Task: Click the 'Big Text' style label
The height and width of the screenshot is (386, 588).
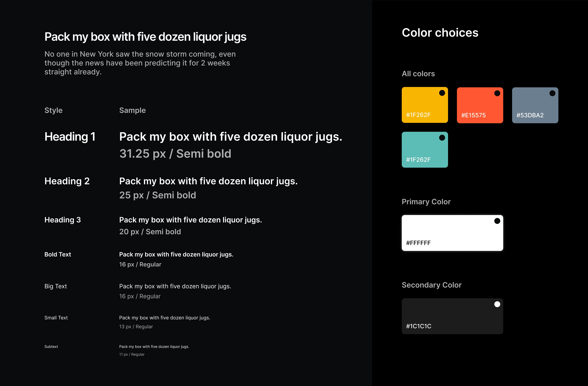Action: point(56,286)
